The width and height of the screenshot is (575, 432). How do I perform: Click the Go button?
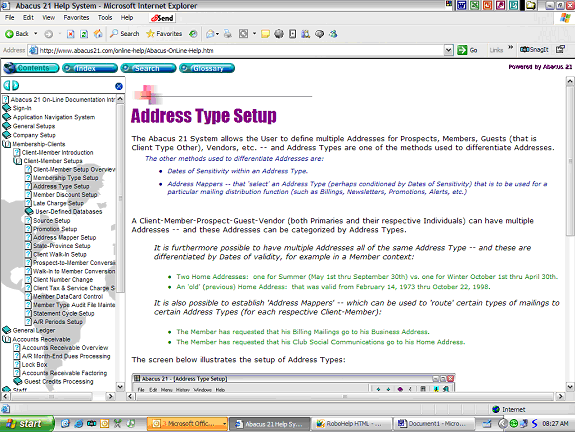(x=467, y=50)
